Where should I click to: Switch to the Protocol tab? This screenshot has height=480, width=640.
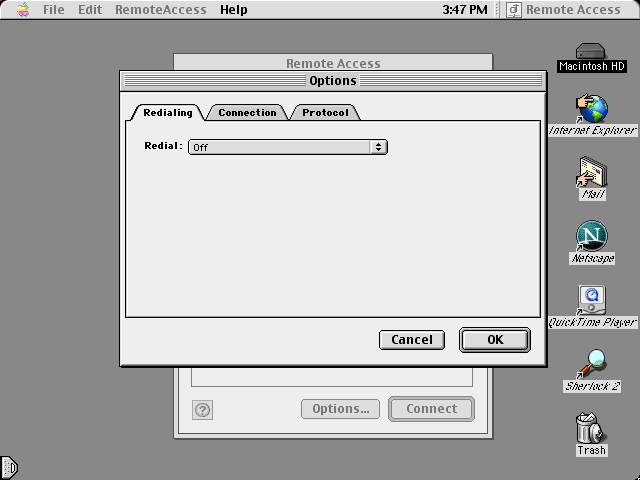(325, 112)
